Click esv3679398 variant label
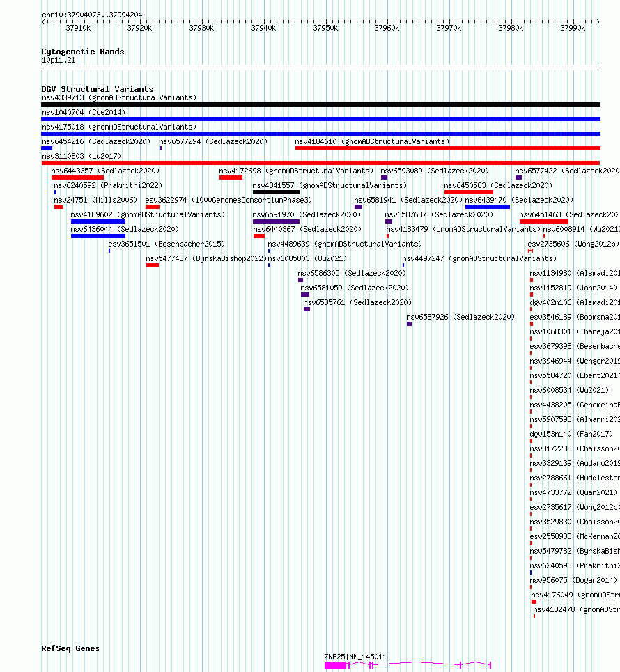Image resolution: width=620 pixels, height=672 pixels. [x=575, y=346]
